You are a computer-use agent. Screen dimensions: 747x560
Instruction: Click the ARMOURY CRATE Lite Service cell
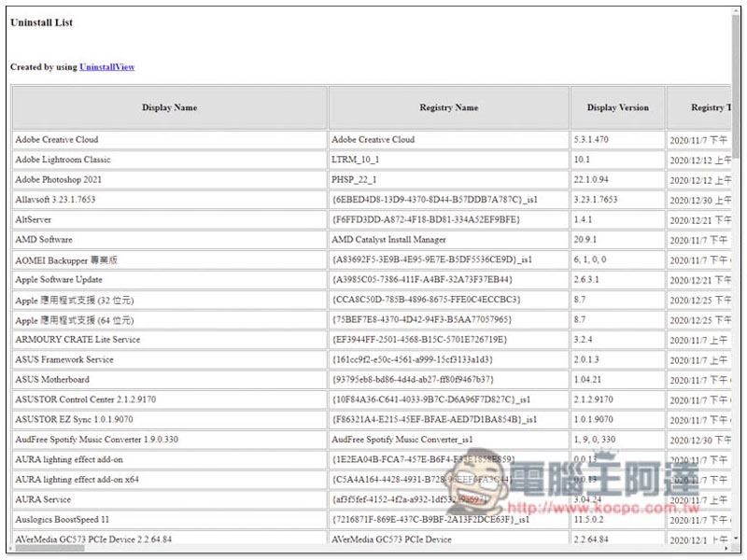(x=170, y=340)
